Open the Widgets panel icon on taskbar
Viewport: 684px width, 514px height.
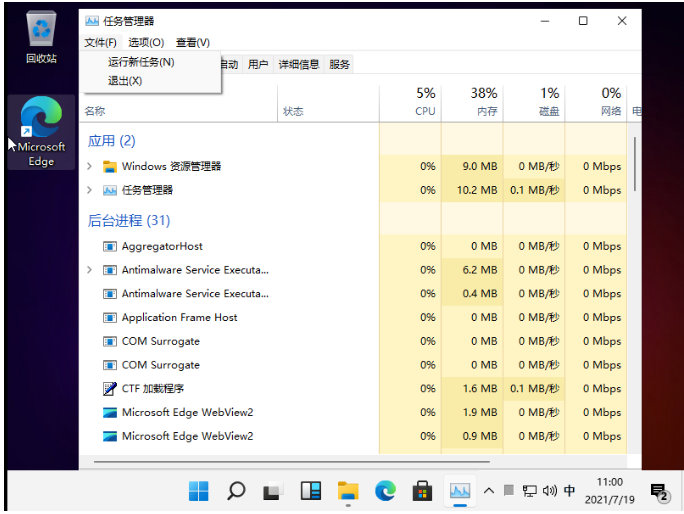(x=310, y=491)
